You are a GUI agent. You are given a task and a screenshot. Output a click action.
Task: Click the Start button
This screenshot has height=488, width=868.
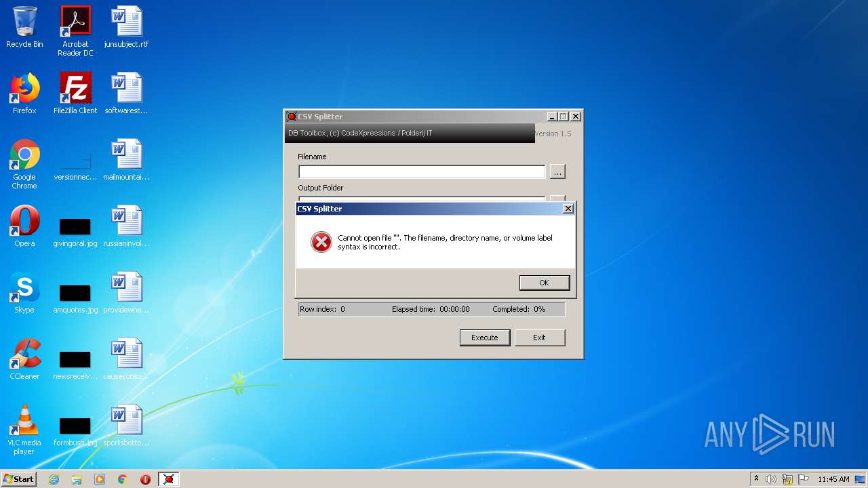19,479
